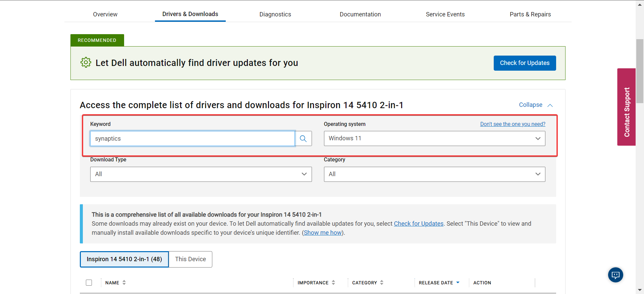The height and width of the screenshot is (294, 644).
Task: Click the ACTION column header
Action: tap(482, 283)
